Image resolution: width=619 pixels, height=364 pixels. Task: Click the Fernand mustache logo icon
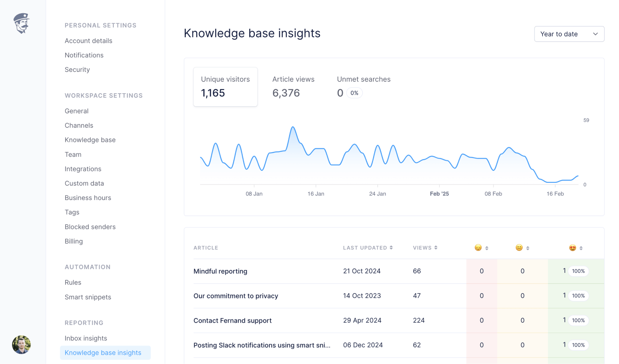tap(21, 23)
